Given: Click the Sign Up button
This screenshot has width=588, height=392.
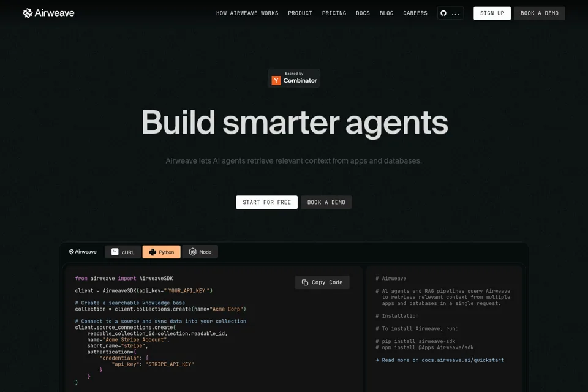Looking at the screenshot, I should [x=492, y=13].
